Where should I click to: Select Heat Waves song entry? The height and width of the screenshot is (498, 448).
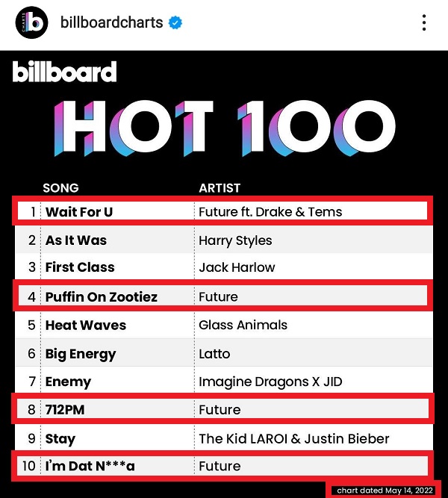tap(86, 326)
